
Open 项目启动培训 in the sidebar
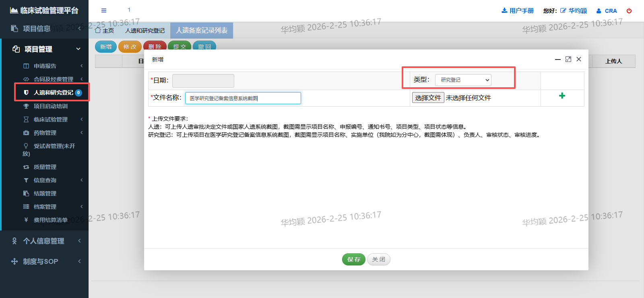point(51,106)
